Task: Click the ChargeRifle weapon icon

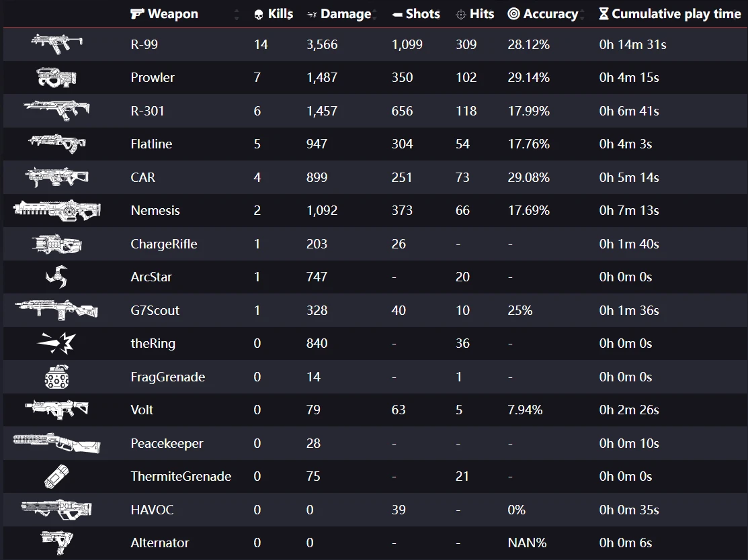Action: pyautogui.click(x=56, y=244)
